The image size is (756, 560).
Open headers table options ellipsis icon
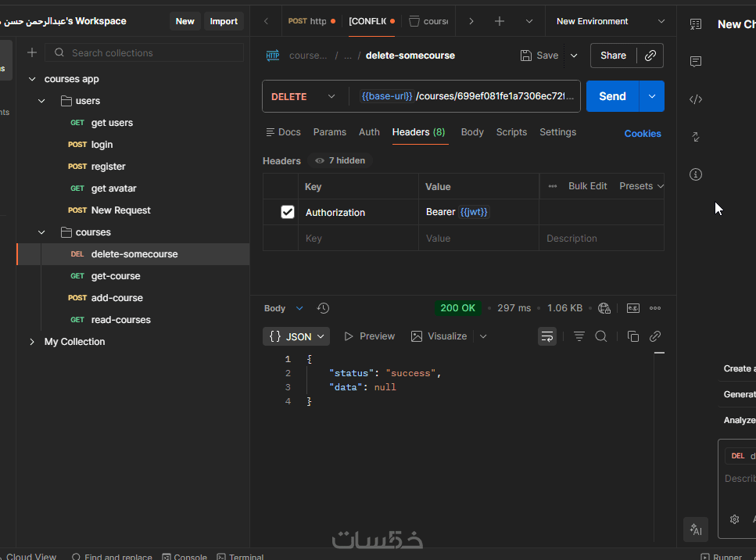click(x=553, y=186)
